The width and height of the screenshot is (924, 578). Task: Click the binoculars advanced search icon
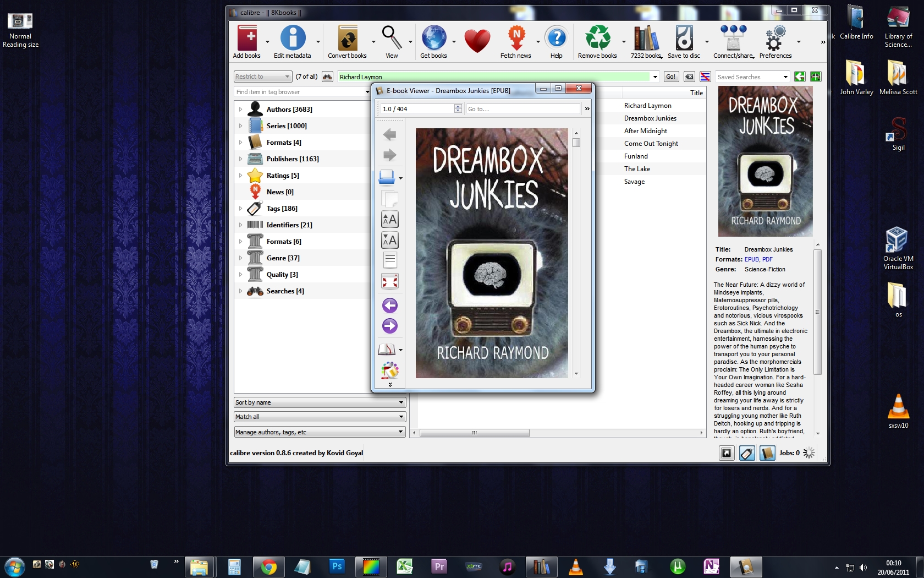pyautogui.click(x=327, y=77)
